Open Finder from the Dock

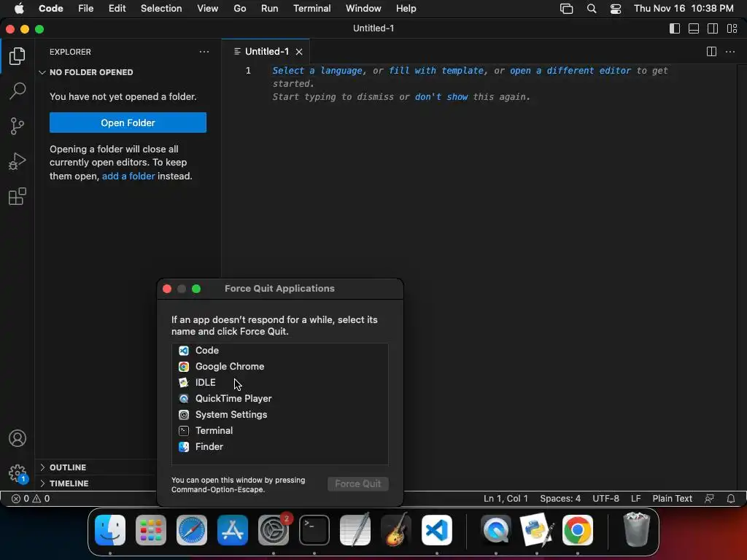[x=110, y=530]
